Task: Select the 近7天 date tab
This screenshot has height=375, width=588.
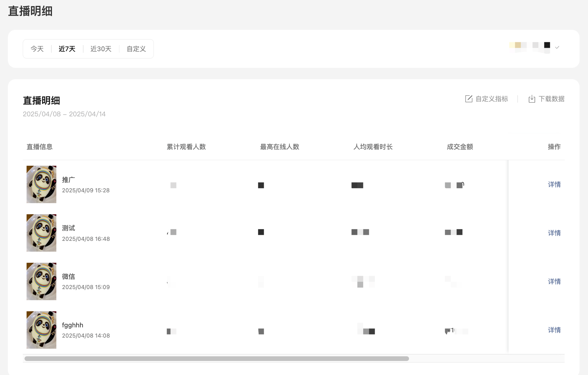Action: pyautogui.click(x=67, y=49)
